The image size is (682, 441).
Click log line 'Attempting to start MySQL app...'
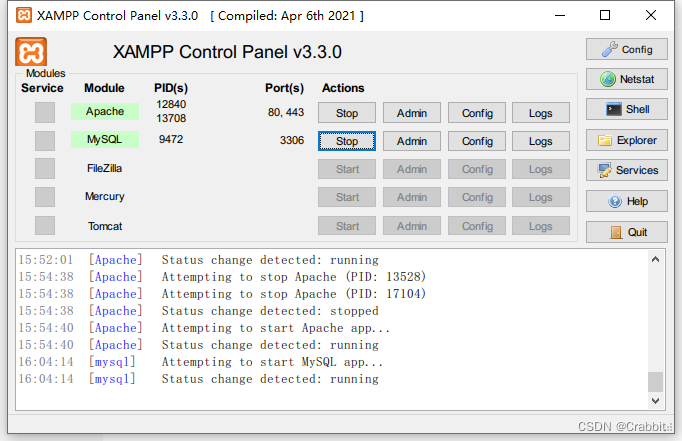point(201,362)
